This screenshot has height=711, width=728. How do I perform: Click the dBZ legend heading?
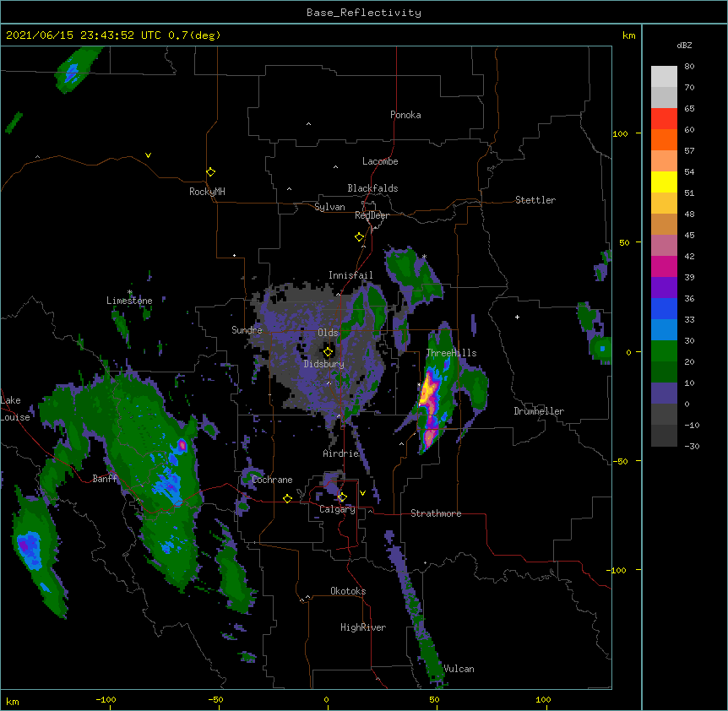(x=684, y=45)
